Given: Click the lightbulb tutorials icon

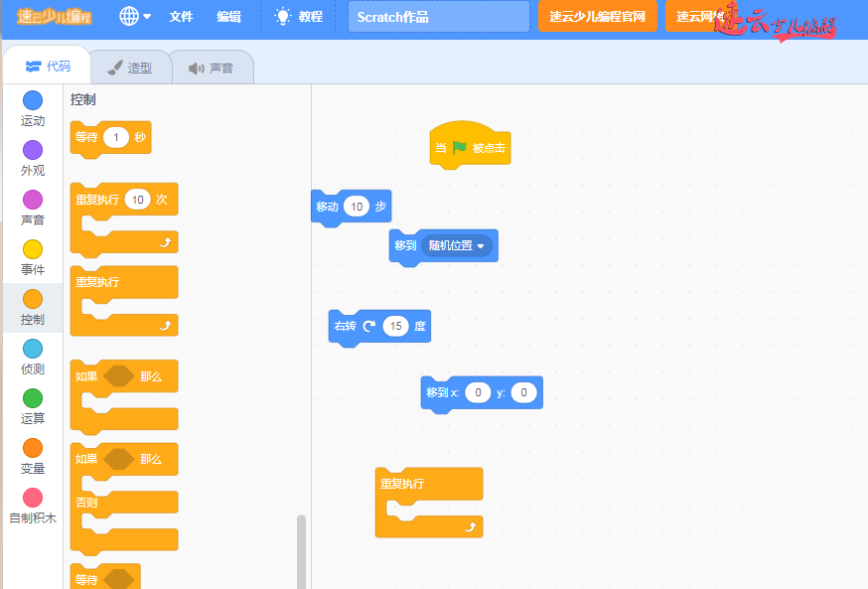Looking at the screenshot, I should pos(283,17).
